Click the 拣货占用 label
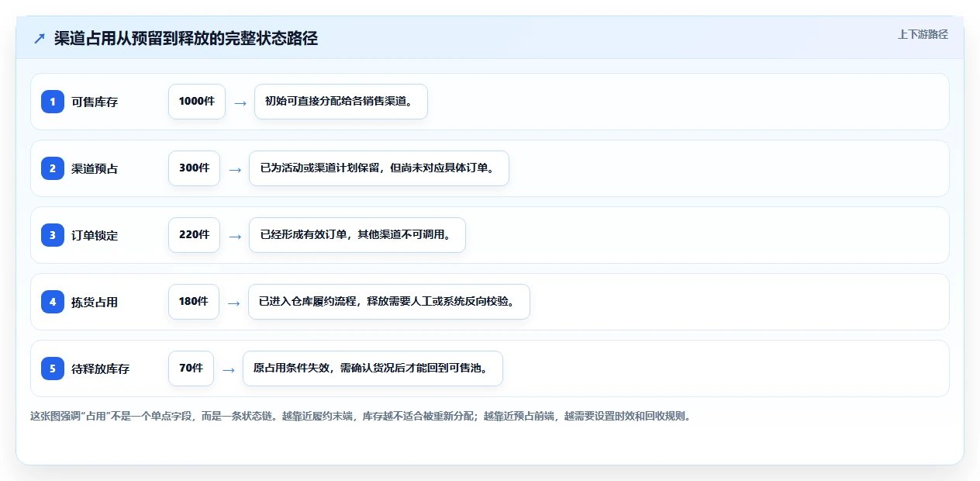 pos(95,302)
